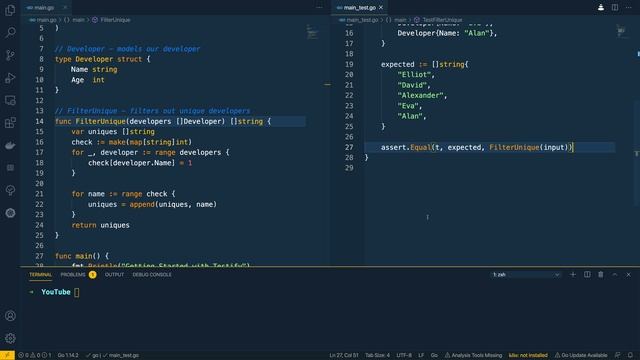Click line 14 func FilterUnique declaration
Viewport: 640px width, 360px height.
point(163,121)
